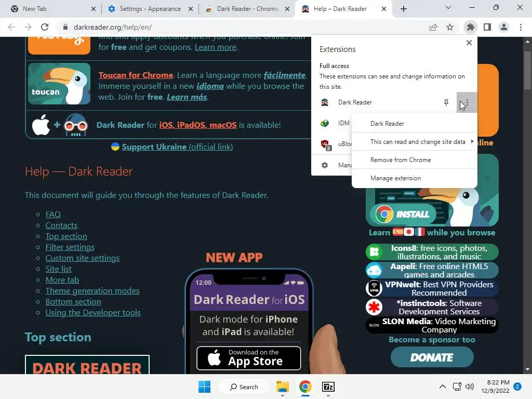View site information lock icon
The height and width of the screenshot is (399, 532).
coord(65,27)
